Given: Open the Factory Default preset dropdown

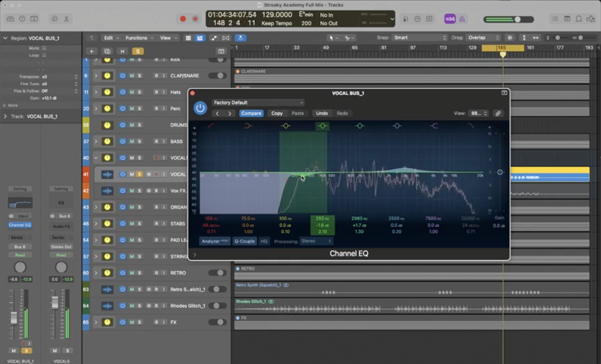Looking at the screenshot, I should (258, 103).
